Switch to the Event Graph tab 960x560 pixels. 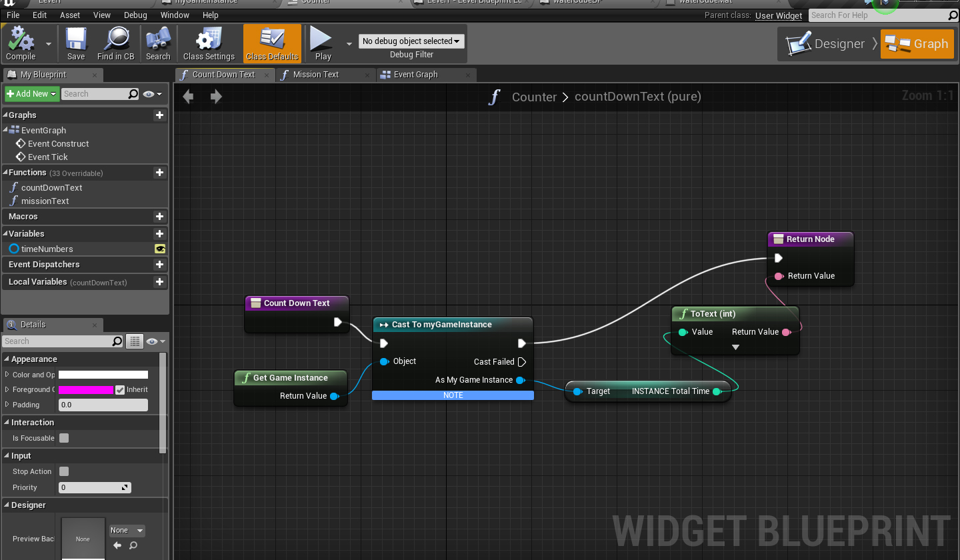[415, 75]
